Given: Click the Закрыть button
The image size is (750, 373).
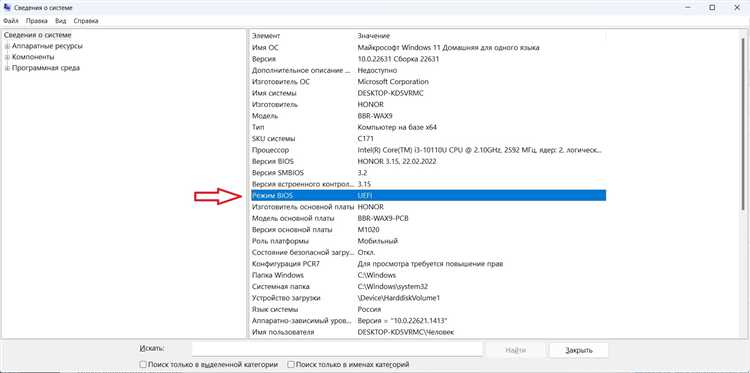Looking at the screenshot, I should point(579,350).
